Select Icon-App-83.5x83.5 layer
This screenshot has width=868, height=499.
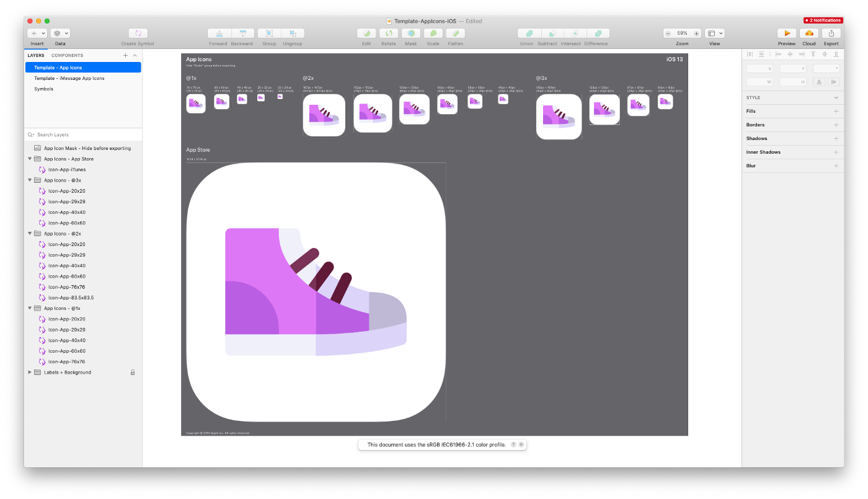83,298
